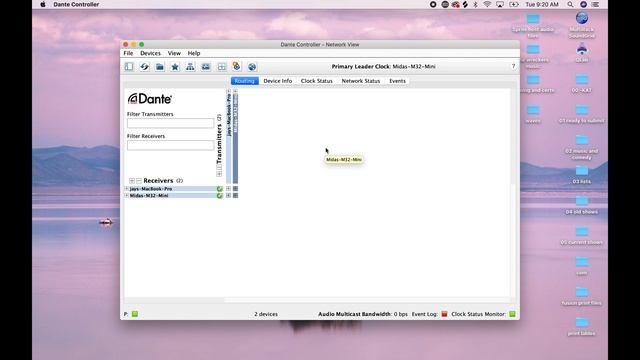
Task: Open the Devices menu
Action: pos(150,53)
